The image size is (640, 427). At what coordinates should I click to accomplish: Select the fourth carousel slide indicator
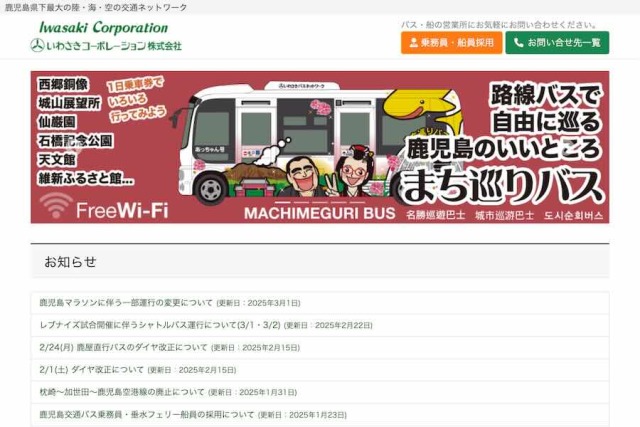[x=339, y=202]
